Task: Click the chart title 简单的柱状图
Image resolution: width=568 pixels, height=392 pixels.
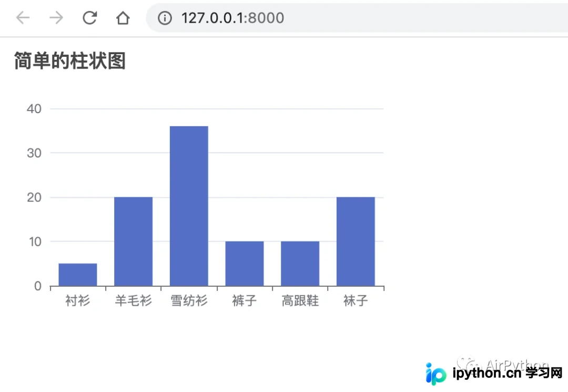Action: [70, 61]
